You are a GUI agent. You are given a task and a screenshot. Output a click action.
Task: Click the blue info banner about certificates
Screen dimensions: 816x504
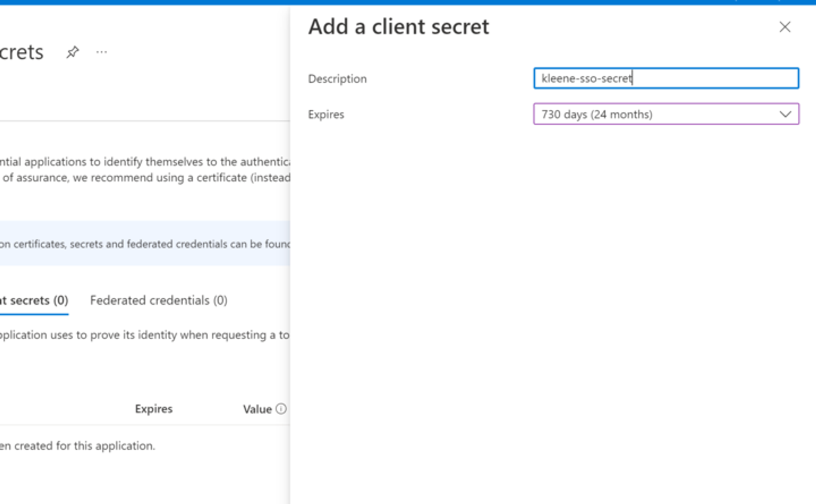(145, 244)
